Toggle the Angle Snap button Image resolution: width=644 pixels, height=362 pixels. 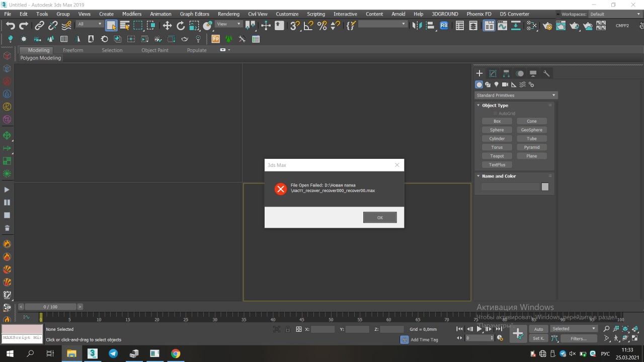tap(309, 25)
